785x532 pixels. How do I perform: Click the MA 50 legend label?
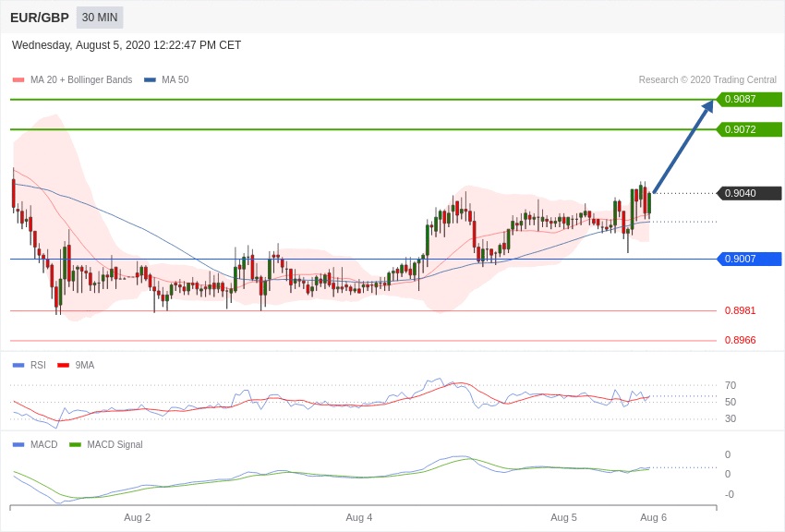pyautogui.click(x=175, y=79)
